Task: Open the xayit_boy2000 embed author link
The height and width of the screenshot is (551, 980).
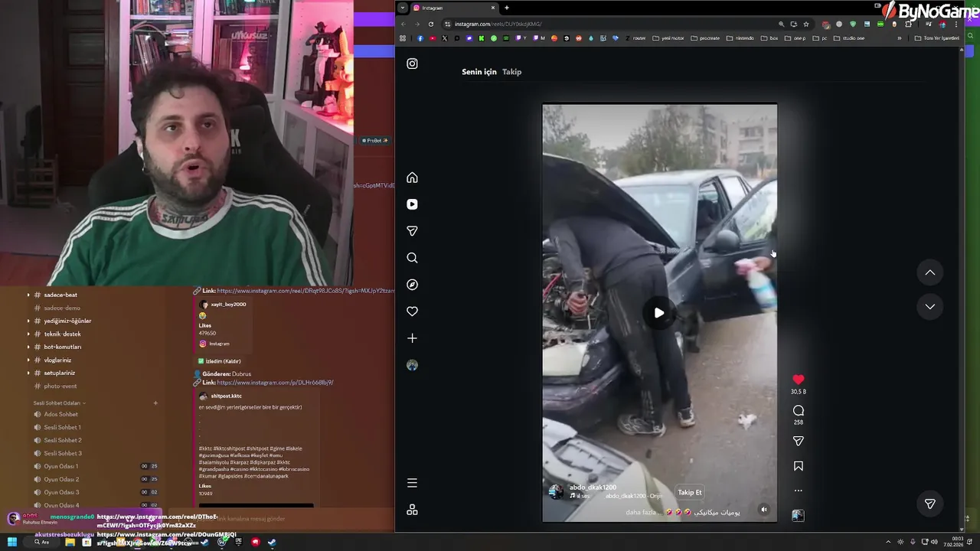Action: (228, 305)
